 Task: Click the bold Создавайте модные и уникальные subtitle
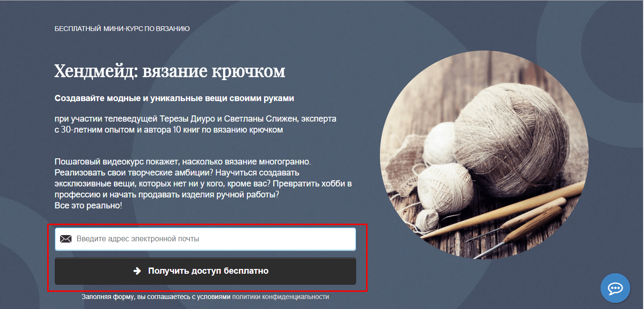tap(174, 99)
